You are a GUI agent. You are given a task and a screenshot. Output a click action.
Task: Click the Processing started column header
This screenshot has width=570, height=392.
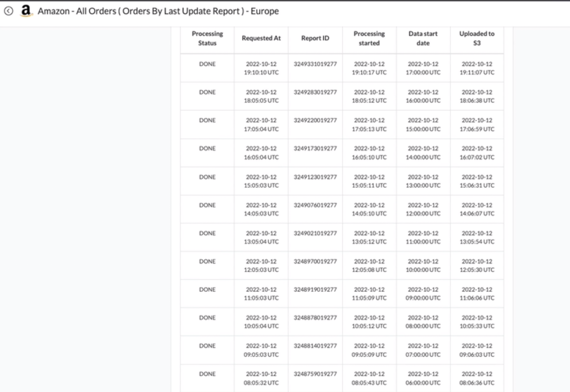(369, 38)
